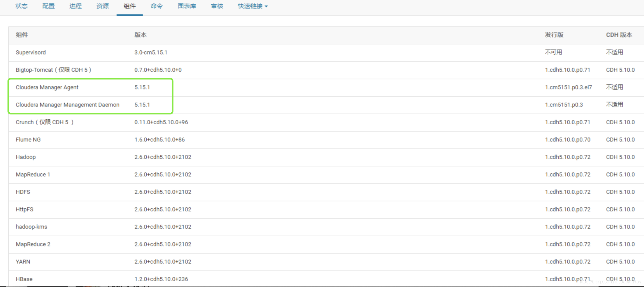Click Bigtop-Tomcat release 1.cdh5.10.0.p0.71
The width and height of the screenshot is (644, 287).
coord(568,70)
